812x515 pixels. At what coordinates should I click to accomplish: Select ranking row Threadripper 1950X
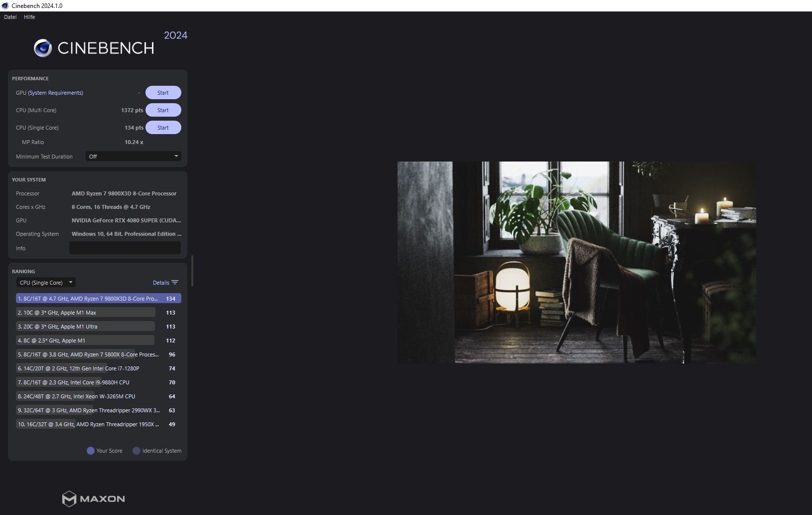pyautogui.click(x=99, y=424)
